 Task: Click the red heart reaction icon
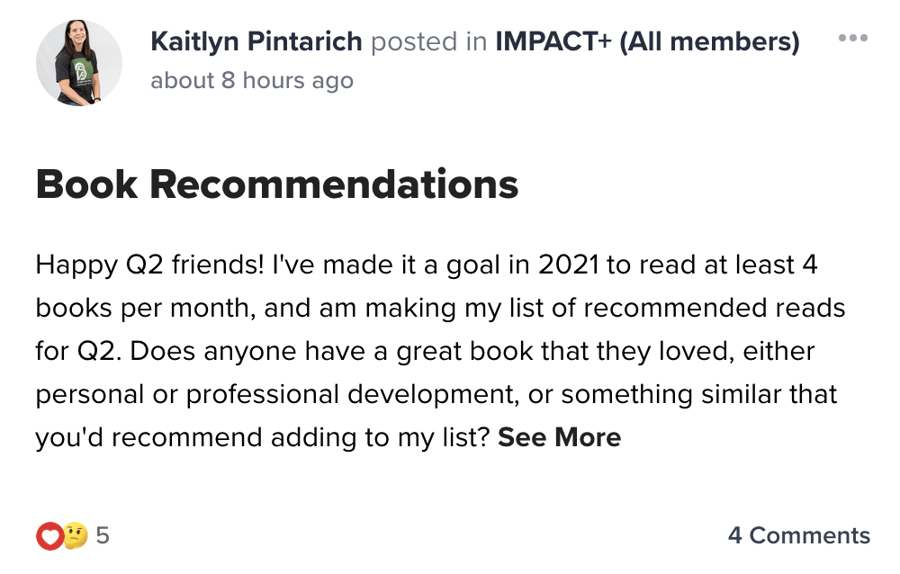pos(48,537)
